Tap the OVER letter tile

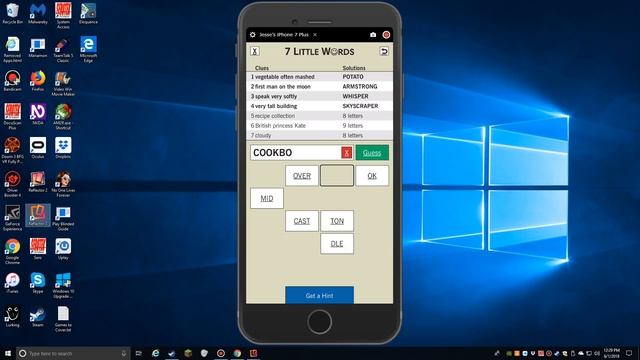point(302,176)
